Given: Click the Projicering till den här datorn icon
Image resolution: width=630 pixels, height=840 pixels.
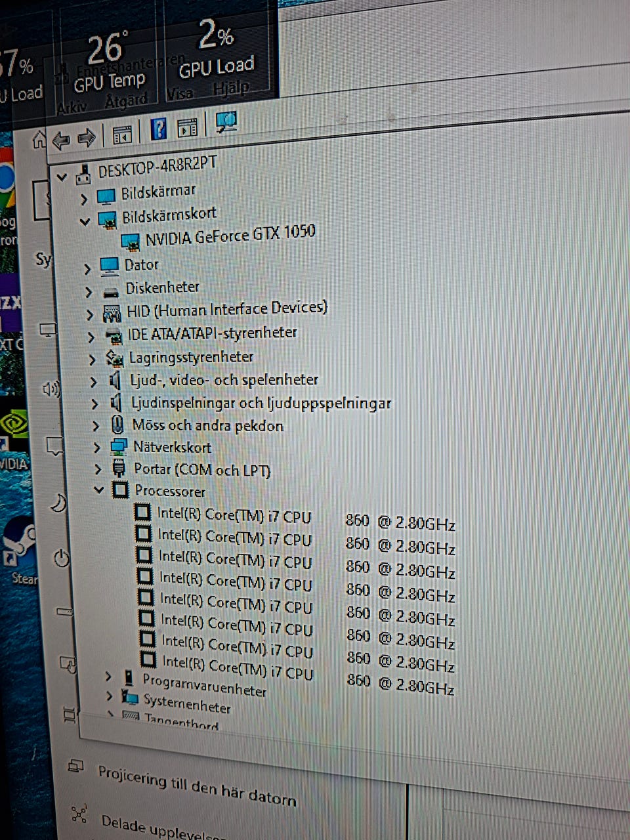Looking at the screenshot, I should pos(77,766).
